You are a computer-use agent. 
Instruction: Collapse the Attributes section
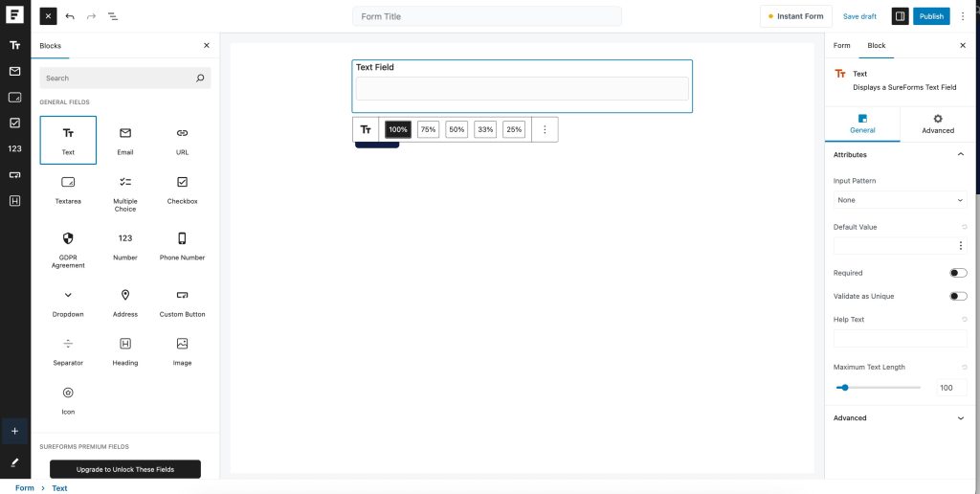[x=900, y=154]
